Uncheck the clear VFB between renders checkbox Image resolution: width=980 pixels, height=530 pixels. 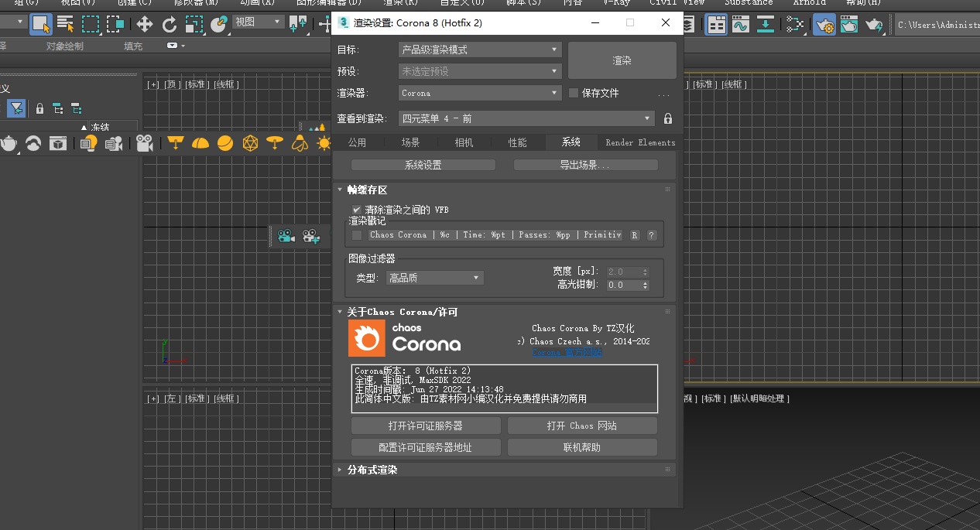357,210
